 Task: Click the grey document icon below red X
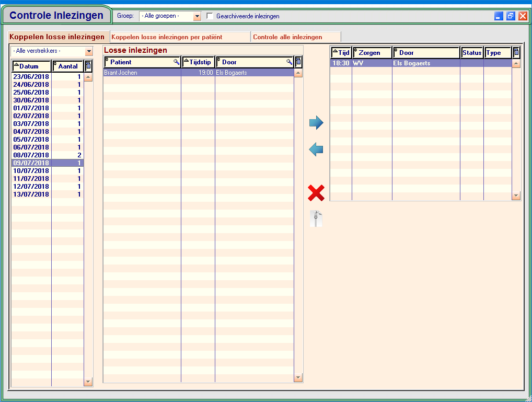316,218
